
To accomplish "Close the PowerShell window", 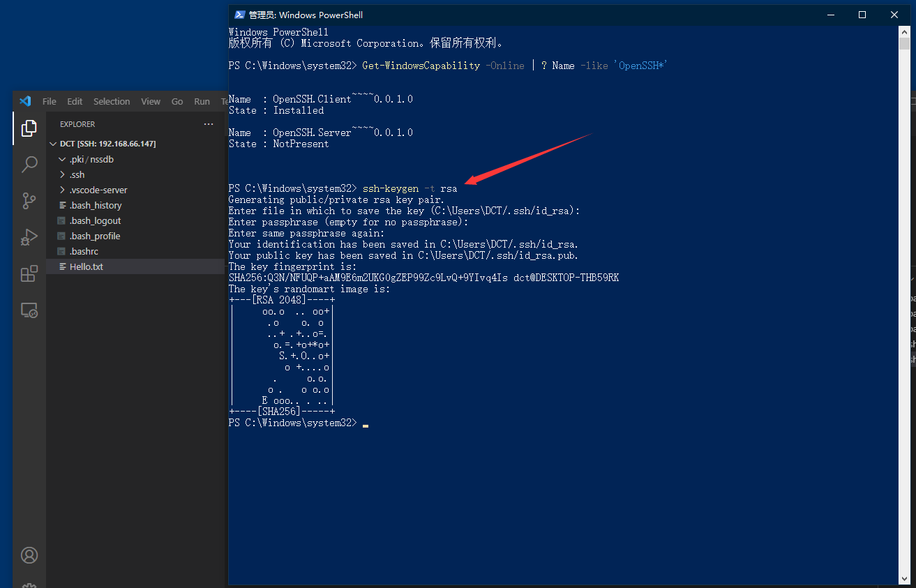I will 894,15.
